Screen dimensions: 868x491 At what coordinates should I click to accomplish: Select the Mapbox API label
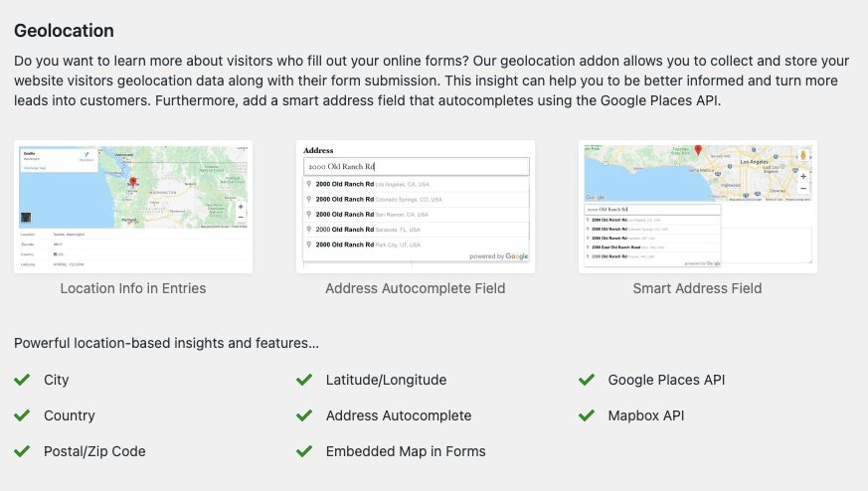click(646, 415)
